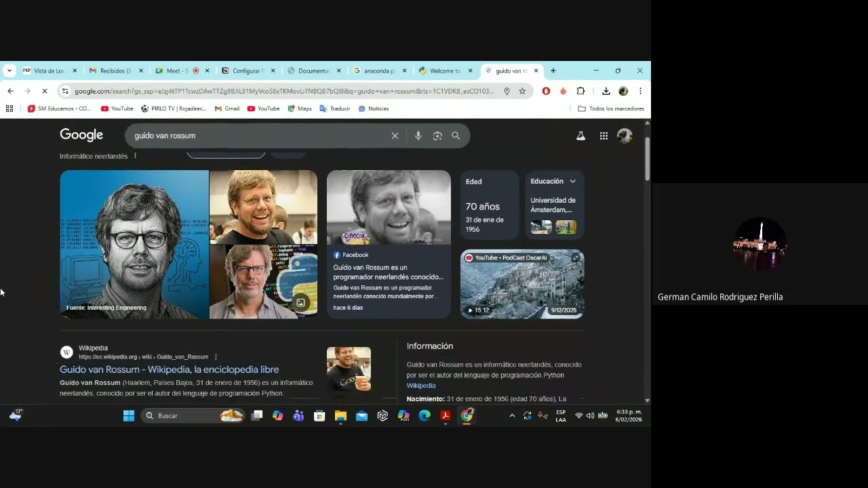Image resolution: width=868 pixels, height=488 pixels.
Task: Switch to anaconda search tab
Action: pyautogui.click(x=380, y=70)
